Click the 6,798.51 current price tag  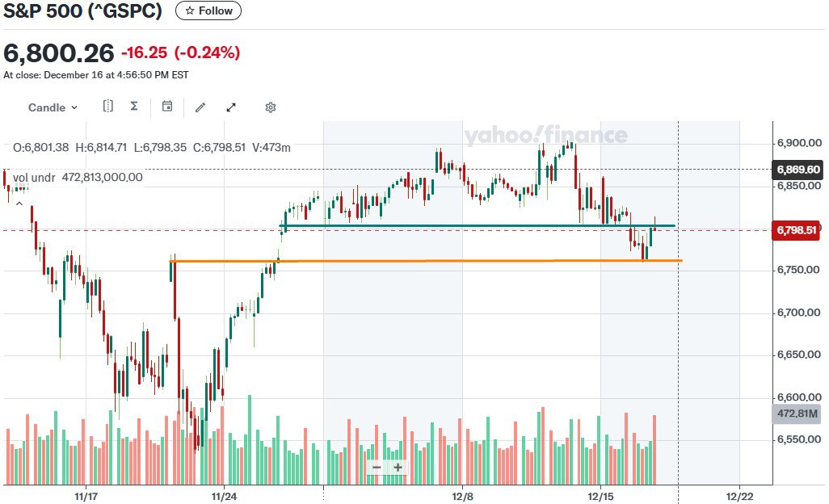point(797,230)
